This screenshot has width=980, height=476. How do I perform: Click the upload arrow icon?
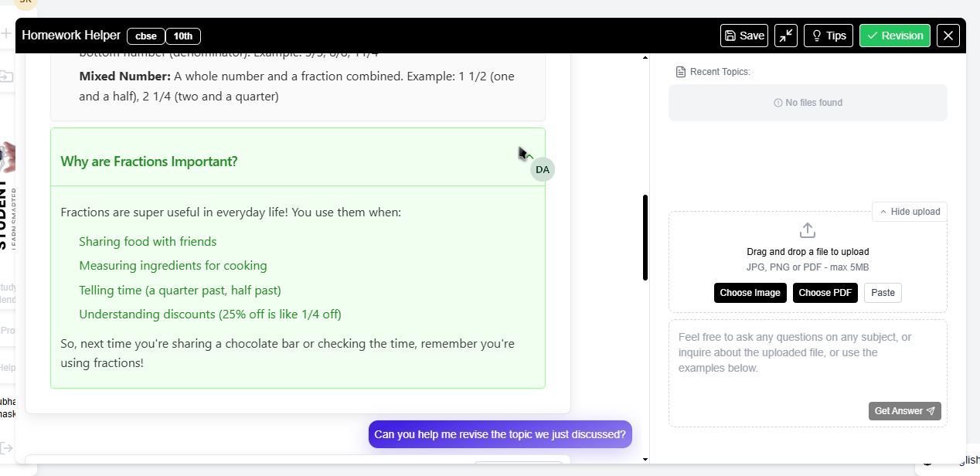(808, 230)
